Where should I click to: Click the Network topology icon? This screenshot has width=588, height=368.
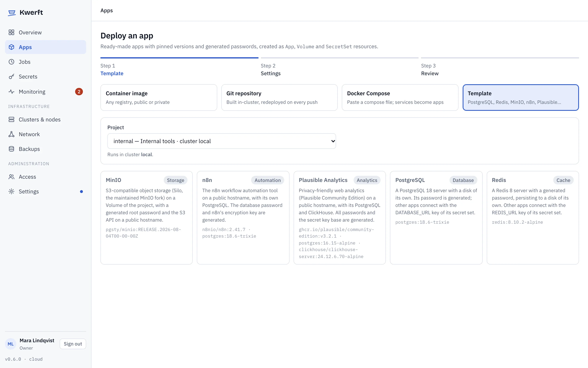[11, 134]
